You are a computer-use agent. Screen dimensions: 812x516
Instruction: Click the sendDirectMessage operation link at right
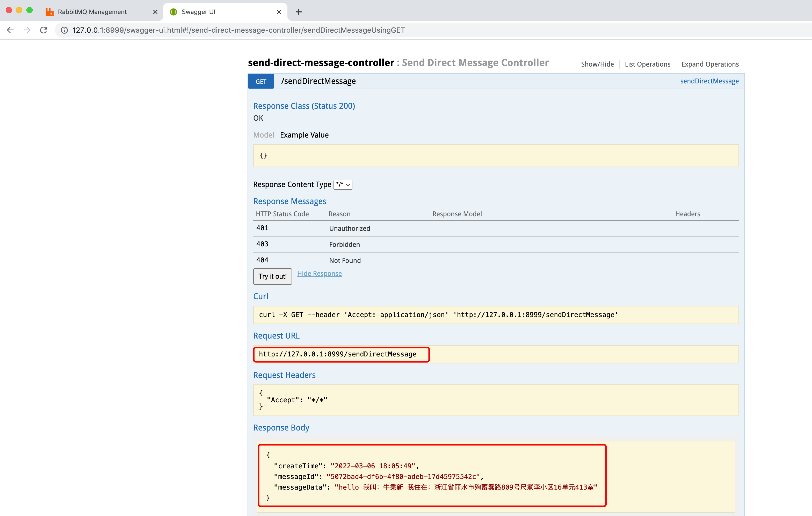(709, 81)
